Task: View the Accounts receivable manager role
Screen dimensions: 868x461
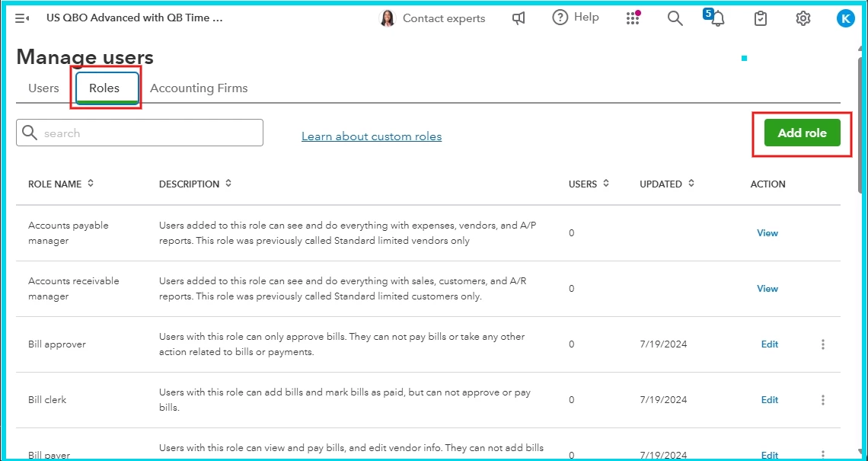Action: pyautogui.click(x=767, y=289)
